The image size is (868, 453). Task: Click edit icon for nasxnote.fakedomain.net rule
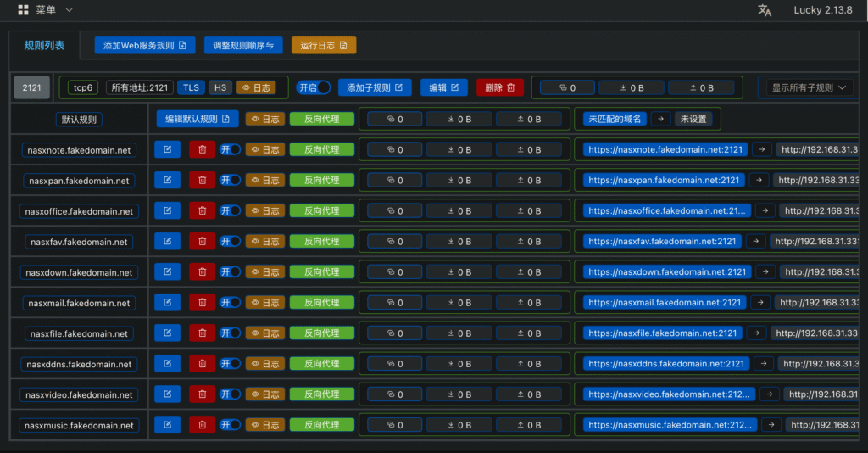tap(167, 149)
